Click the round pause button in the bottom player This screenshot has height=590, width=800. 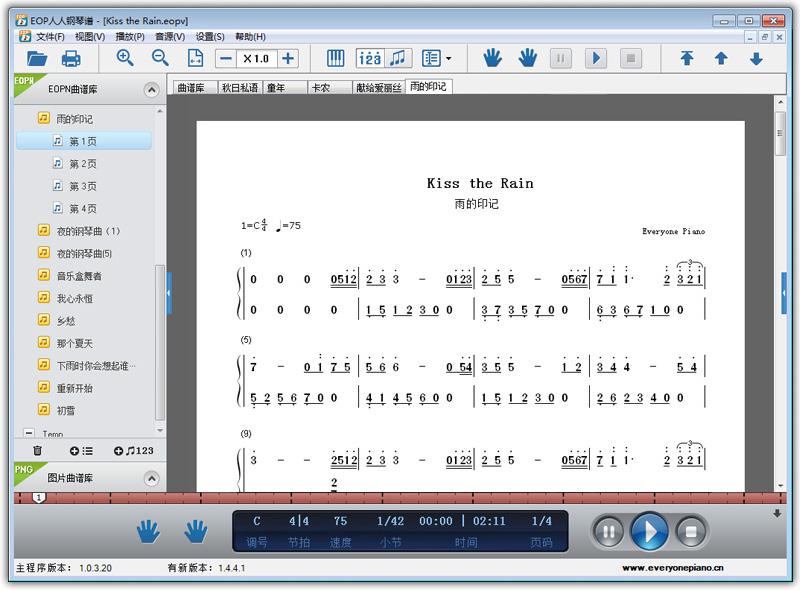(x=609, y=532)
